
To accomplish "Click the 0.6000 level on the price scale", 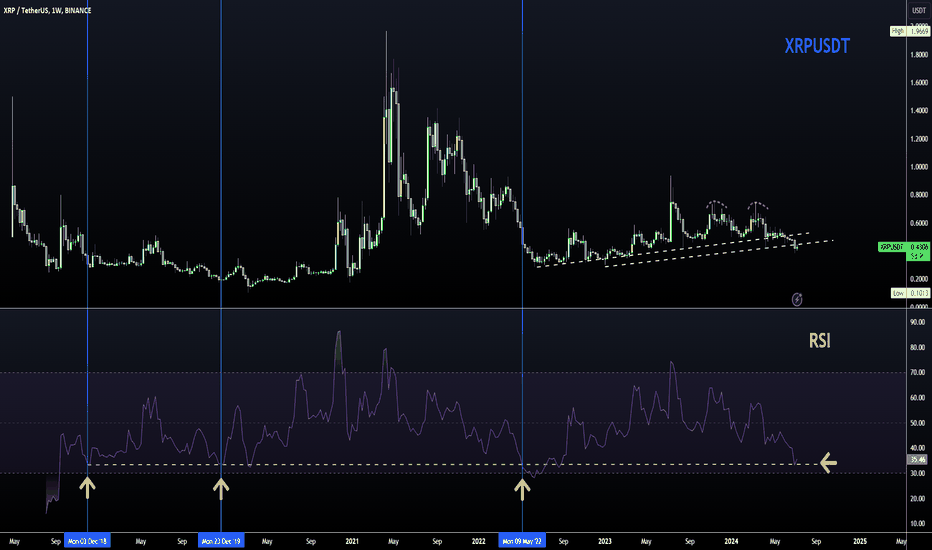I will click(x=919, y=224).
